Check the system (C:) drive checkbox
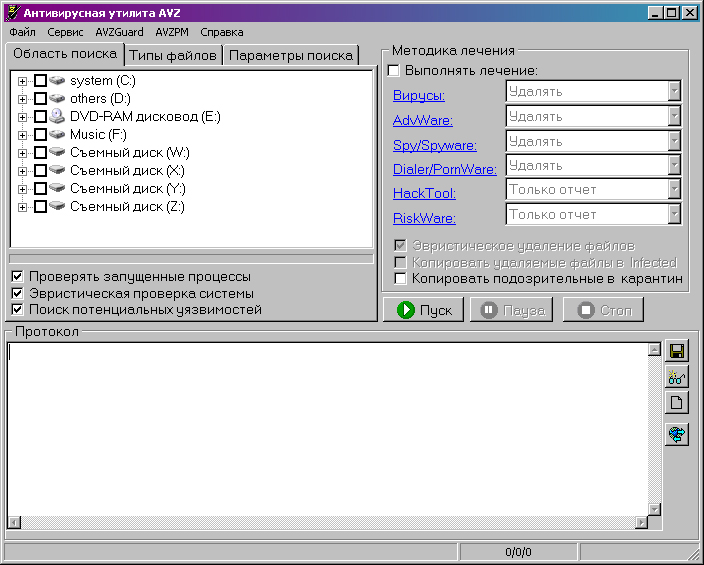Screen dimensions: 704x565 pos(40,81)
